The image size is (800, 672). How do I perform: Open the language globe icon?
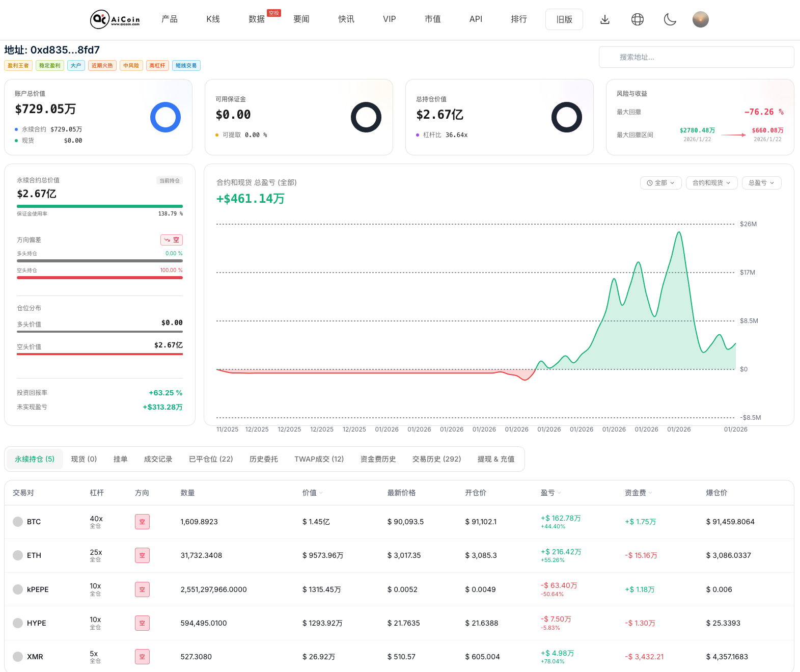coord(638,19)
